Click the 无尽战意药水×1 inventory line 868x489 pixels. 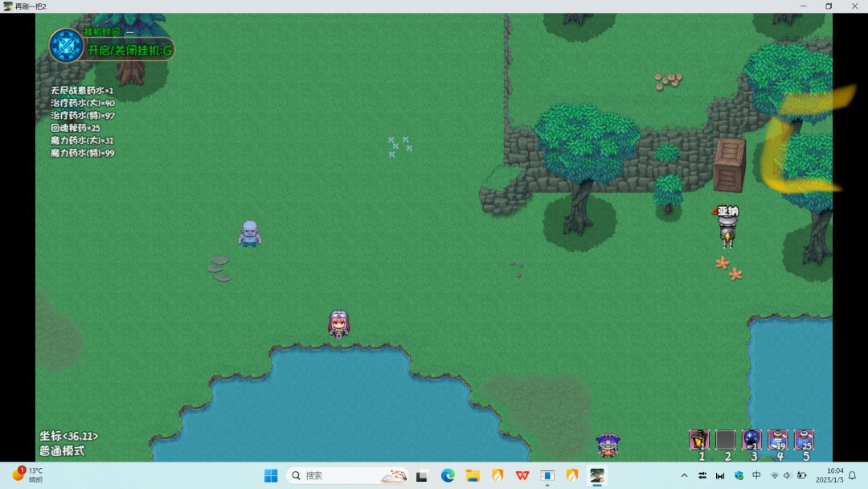[82, 90]
